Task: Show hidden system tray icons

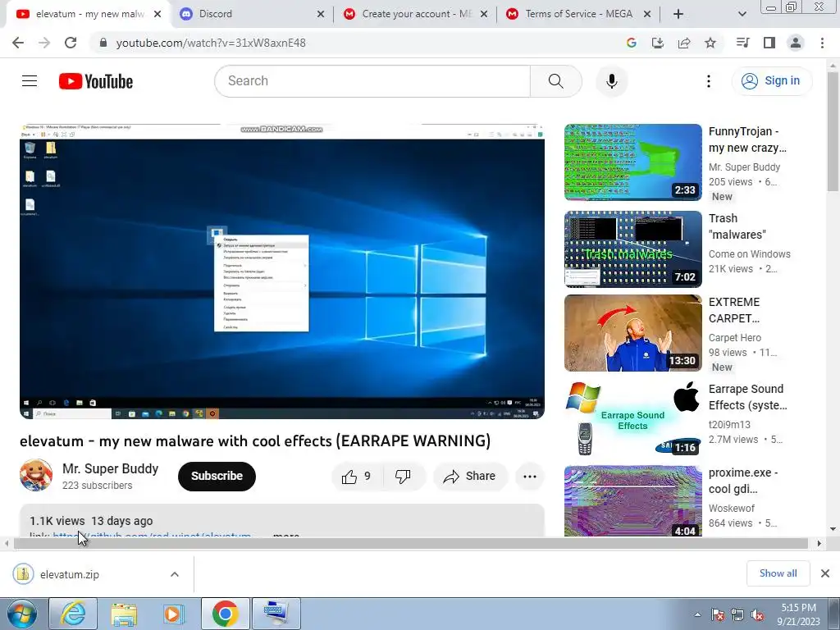Action: pos(697,614)
